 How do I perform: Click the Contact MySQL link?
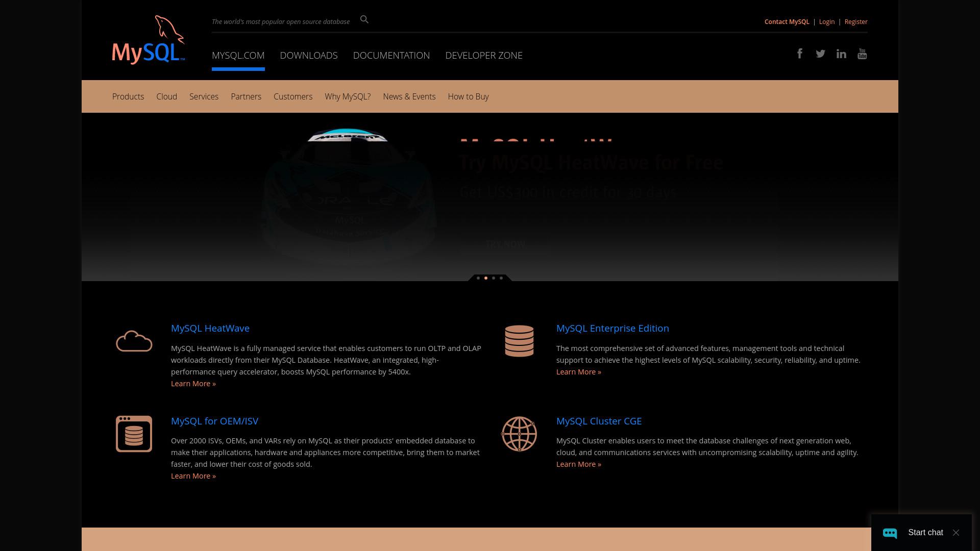point(787,21)
